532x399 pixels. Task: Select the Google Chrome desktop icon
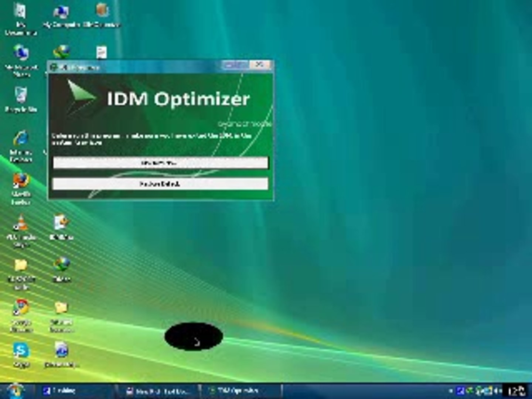click(21, 316)
